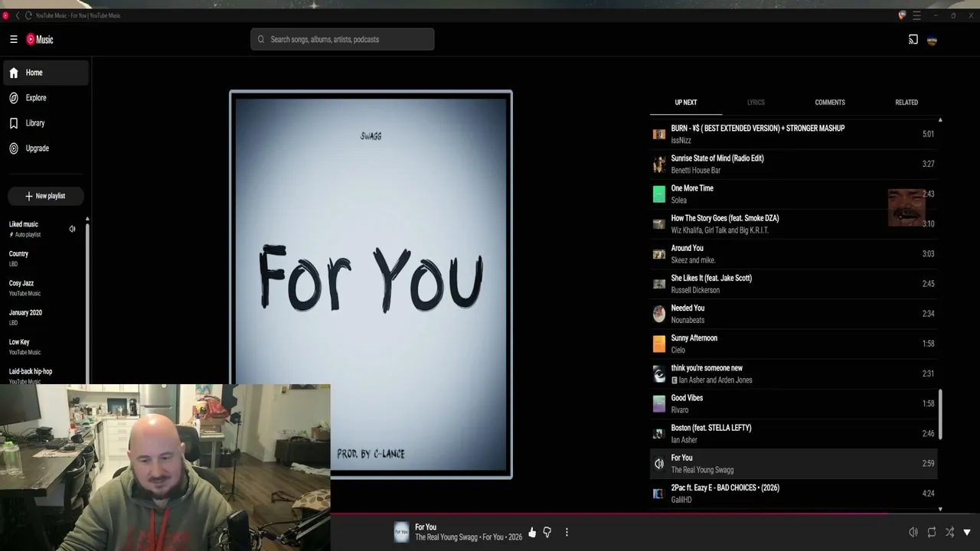Click the BURN mashup track thumbnail
Screen dimensions: 980x551
point(658,134)
